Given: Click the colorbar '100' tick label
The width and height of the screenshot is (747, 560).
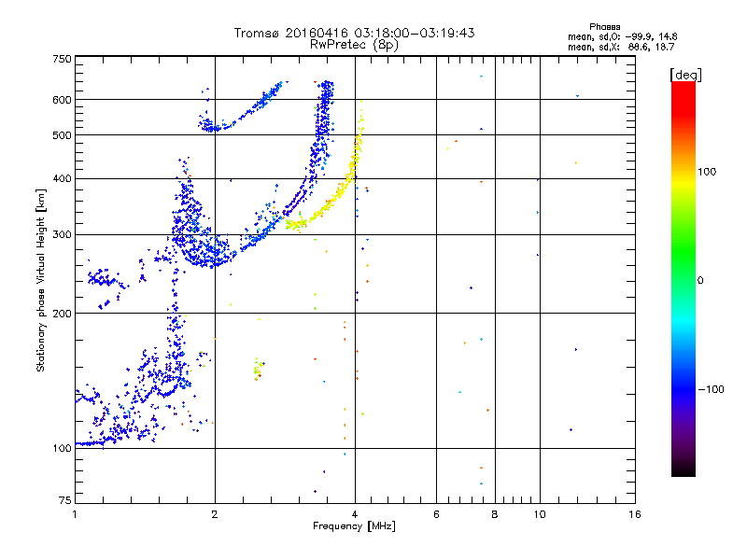Looking at the screenshot, I should coord(707,172).
